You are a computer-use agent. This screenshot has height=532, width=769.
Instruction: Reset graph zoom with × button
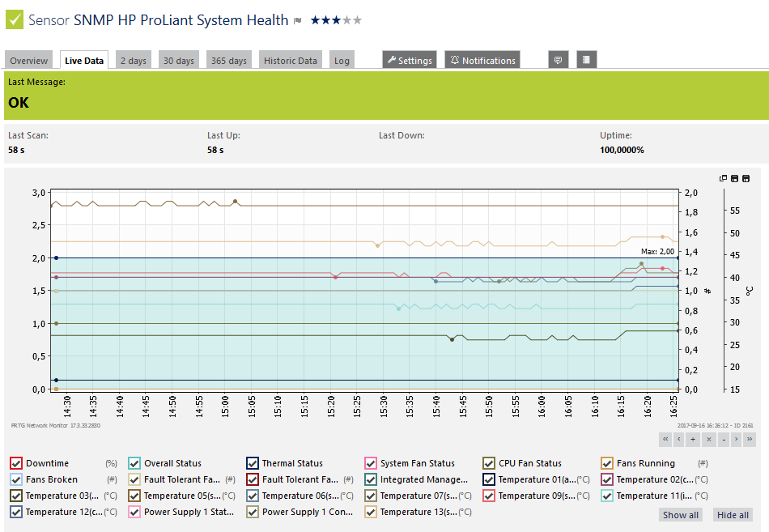point(708,439)
